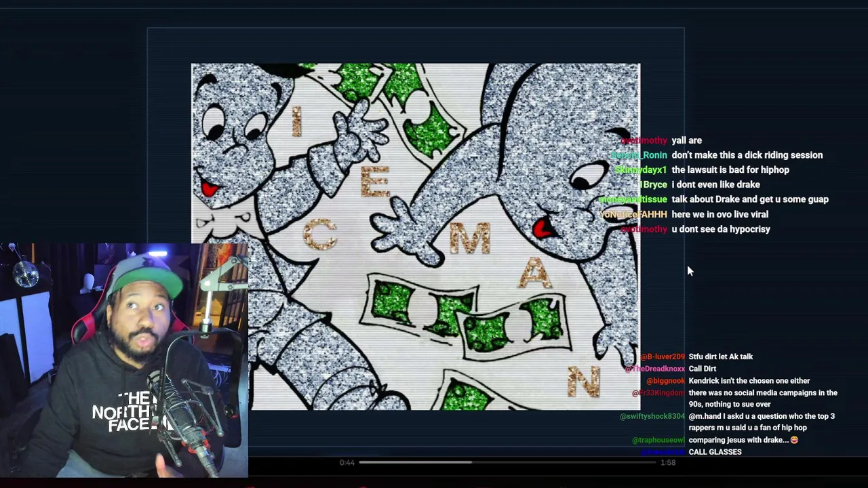Click the video progress bar
The image size is (868, 488).
(508, 462)
